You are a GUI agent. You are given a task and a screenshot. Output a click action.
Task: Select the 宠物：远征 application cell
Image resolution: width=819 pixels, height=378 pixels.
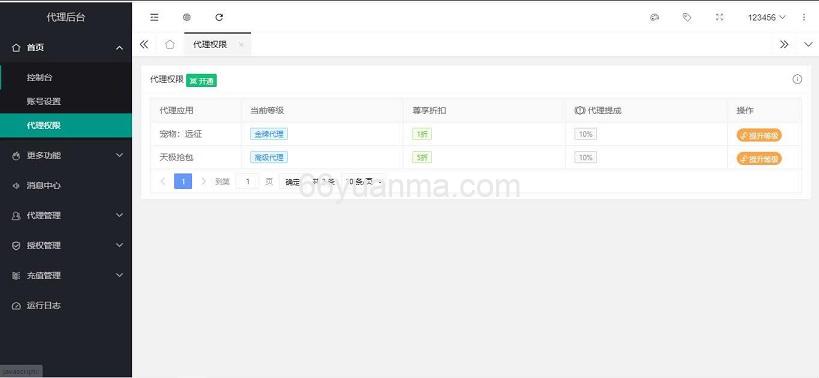coord(196,134)
